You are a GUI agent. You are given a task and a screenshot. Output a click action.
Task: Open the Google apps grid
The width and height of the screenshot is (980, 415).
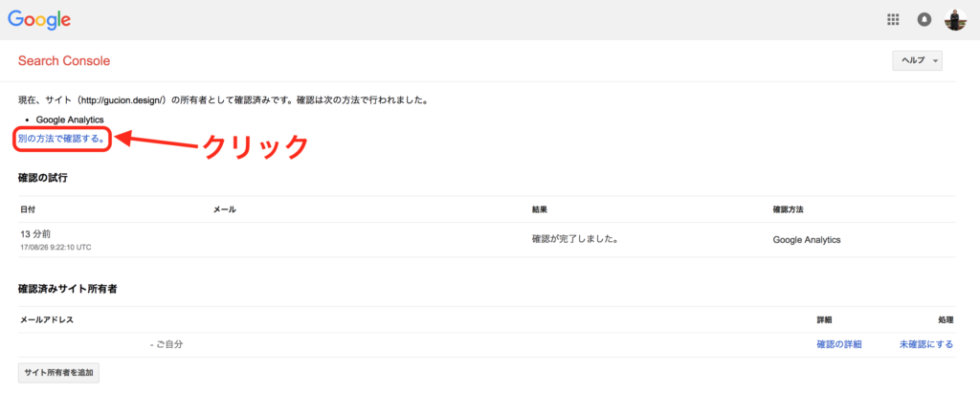click(893, 19)
